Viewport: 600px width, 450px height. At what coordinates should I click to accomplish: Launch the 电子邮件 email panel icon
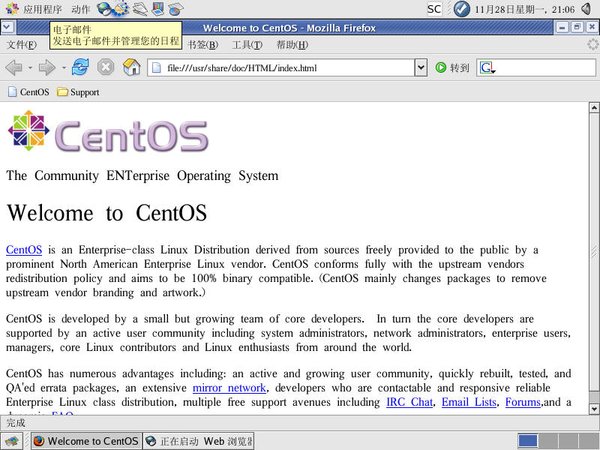(x=121, y=9)
